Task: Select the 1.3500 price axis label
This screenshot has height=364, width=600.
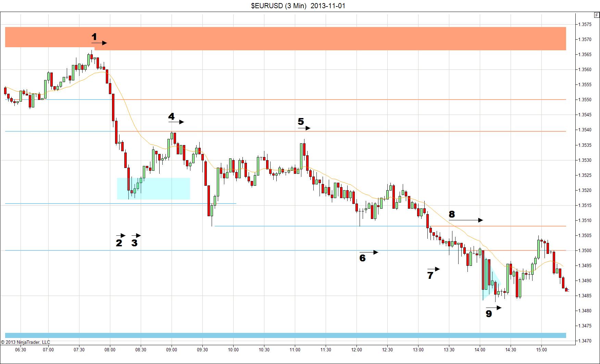Action: (585, 250)
